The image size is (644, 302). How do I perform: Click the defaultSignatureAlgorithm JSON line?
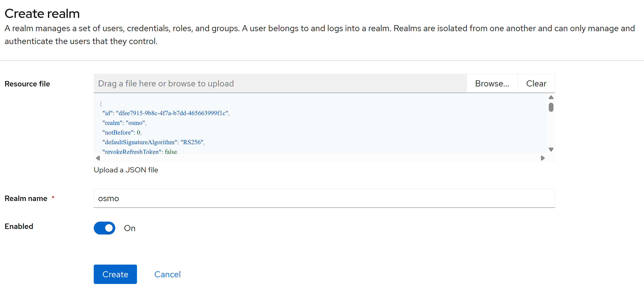(x=153, y=142)
